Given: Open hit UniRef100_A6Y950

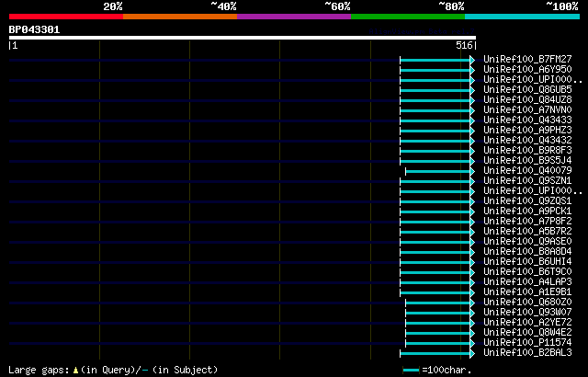Looking at the screenshot, I should pyautogui.click(x=527, y=69).
